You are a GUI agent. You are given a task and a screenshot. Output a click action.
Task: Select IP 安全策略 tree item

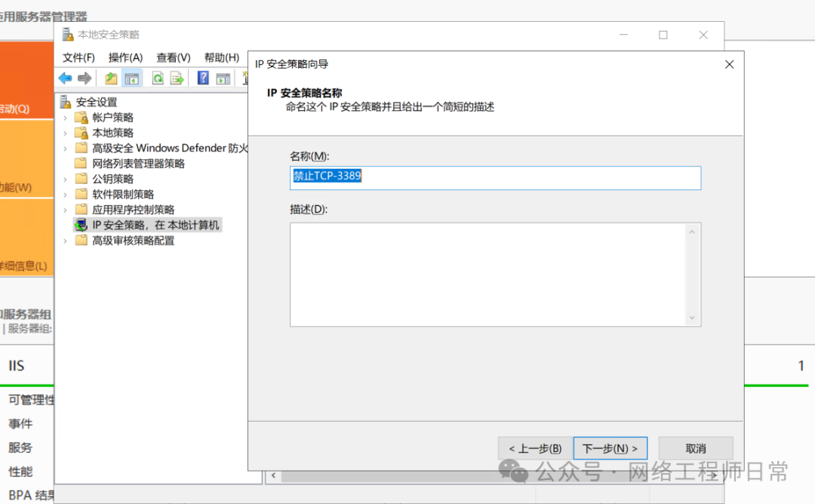155,225
